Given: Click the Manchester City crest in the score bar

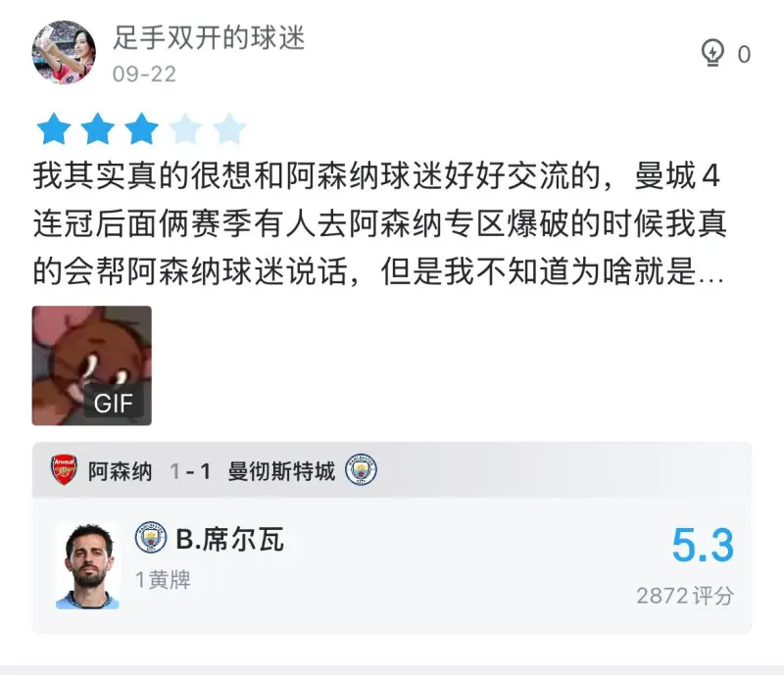Looking at the screenshot, I should coord(361,469).
